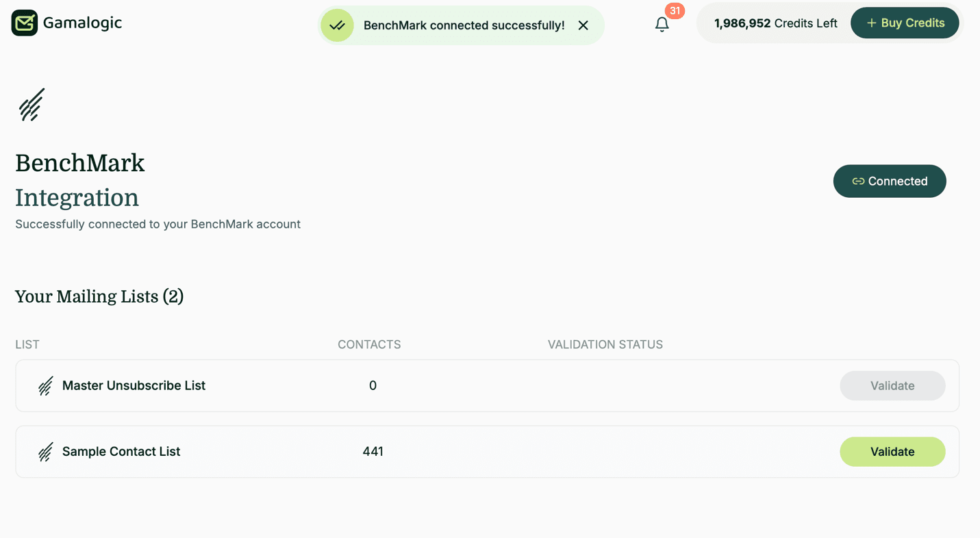Dismiss the BenchMark connected success message
The image size is (980, 538).
[x=583, y=25]
